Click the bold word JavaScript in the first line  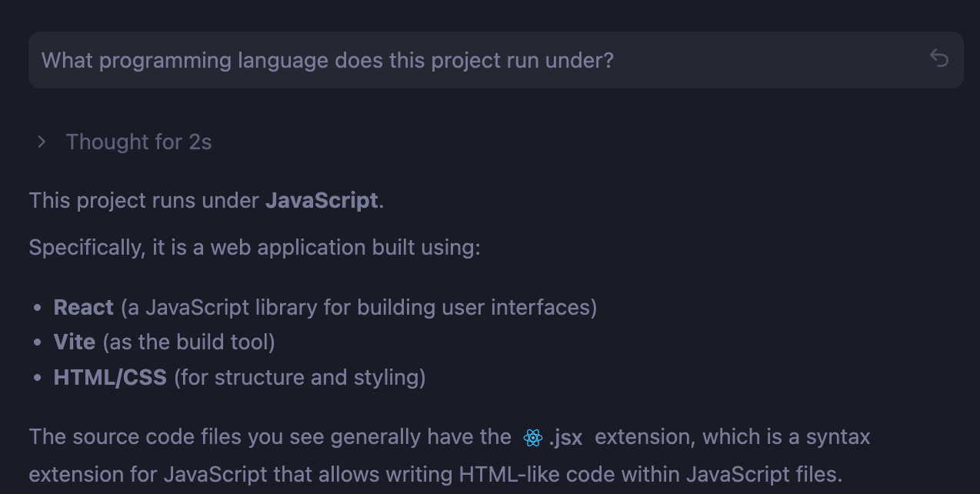click(x=322, y=200)
